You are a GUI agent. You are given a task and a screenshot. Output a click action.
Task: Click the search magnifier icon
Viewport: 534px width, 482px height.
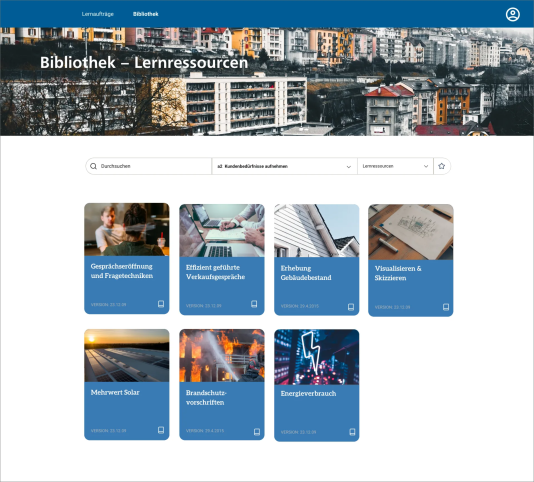(93, 166)
